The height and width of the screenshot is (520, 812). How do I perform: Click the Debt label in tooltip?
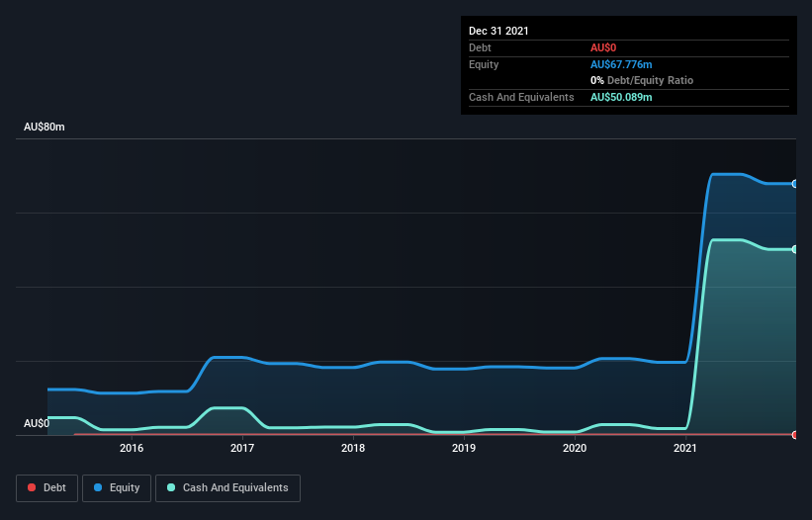point(480,47)
